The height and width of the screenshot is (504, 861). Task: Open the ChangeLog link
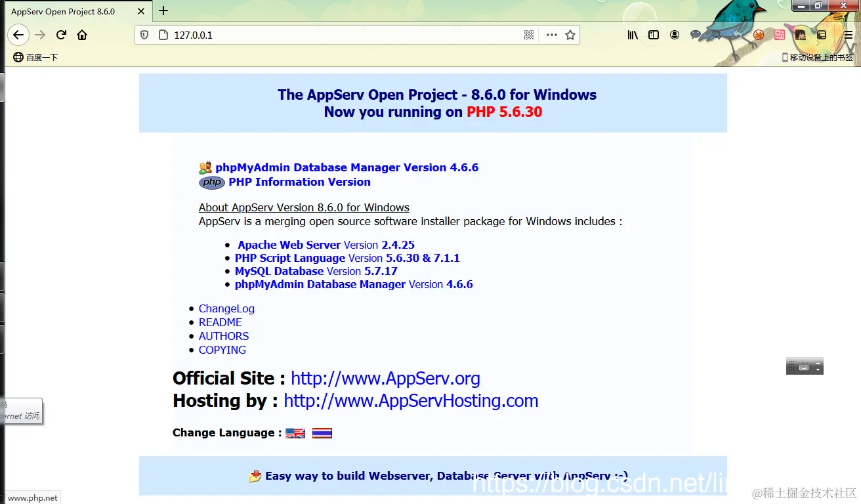pyautogui.click(x=226, y=308)
